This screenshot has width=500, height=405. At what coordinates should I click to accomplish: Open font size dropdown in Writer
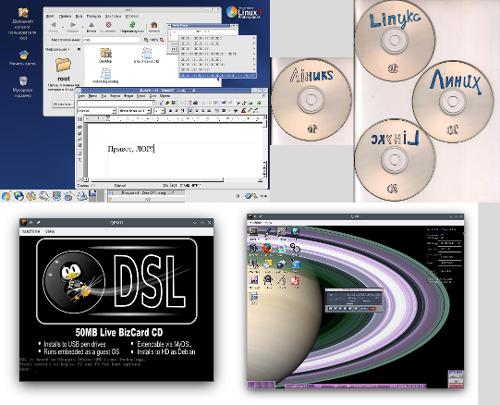coord(163,110)
